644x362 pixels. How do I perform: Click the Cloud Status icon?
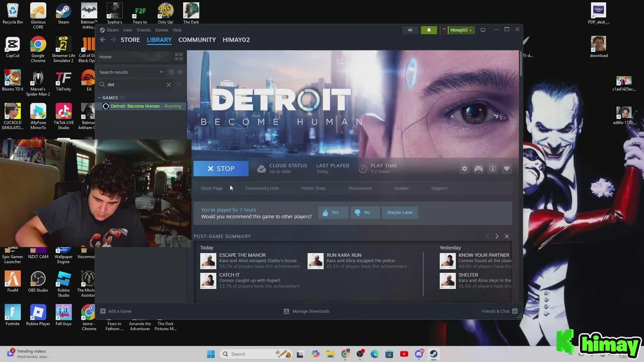coord(262,169)
